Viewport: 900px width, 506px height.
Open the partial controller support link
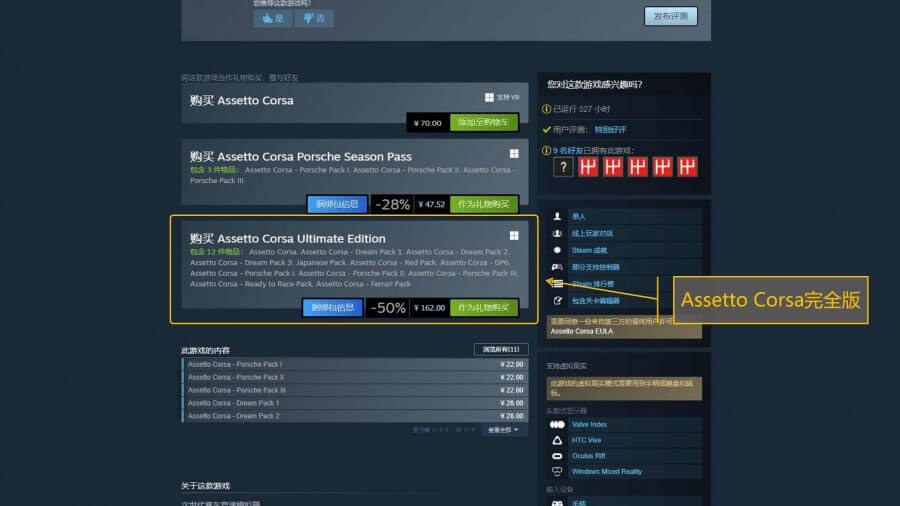tap(595, 267)
